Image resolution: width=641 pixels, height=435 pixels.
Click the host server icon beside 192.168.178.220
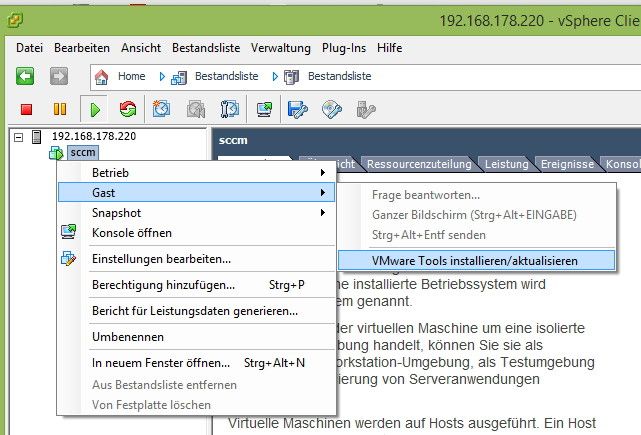36,137
